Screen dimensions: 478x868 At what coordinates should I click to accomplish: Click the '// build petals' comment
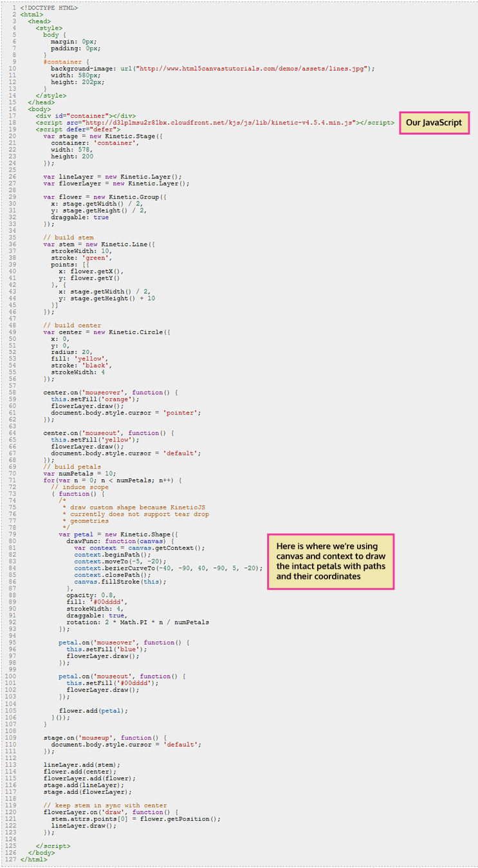[72, 467]
